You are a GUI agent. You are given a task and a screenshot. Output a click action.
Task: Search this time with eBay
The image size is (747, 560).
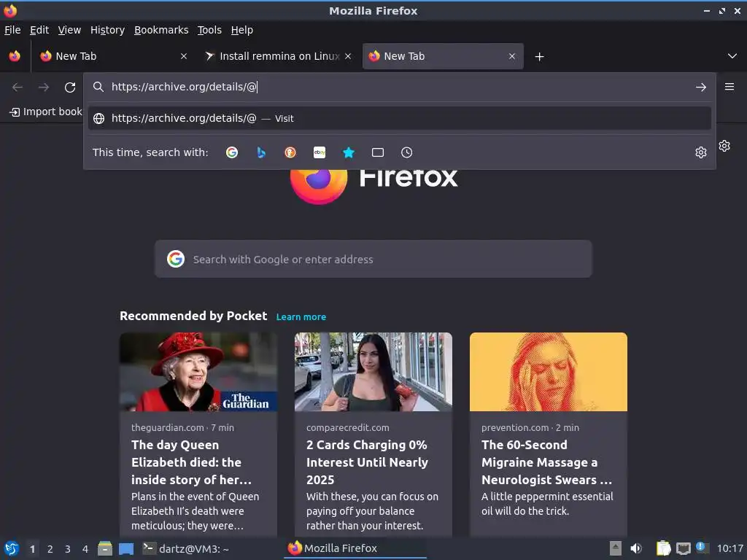pos(320,152)
